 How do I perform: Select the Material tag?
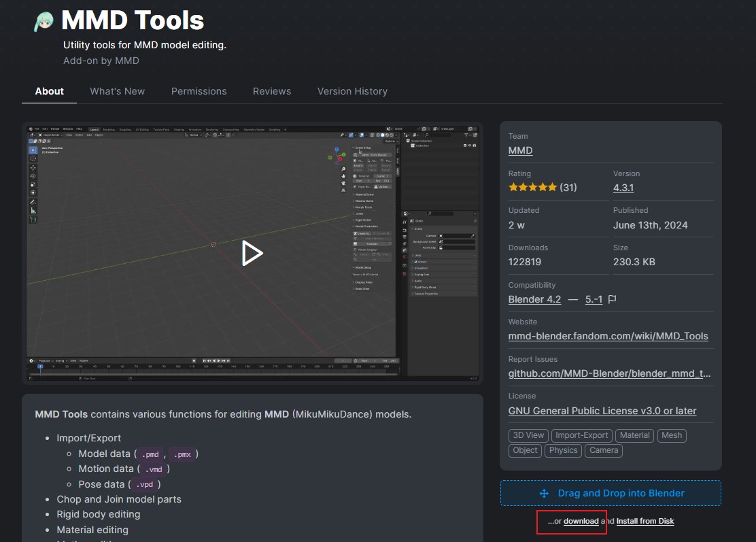tap(634, 435)
